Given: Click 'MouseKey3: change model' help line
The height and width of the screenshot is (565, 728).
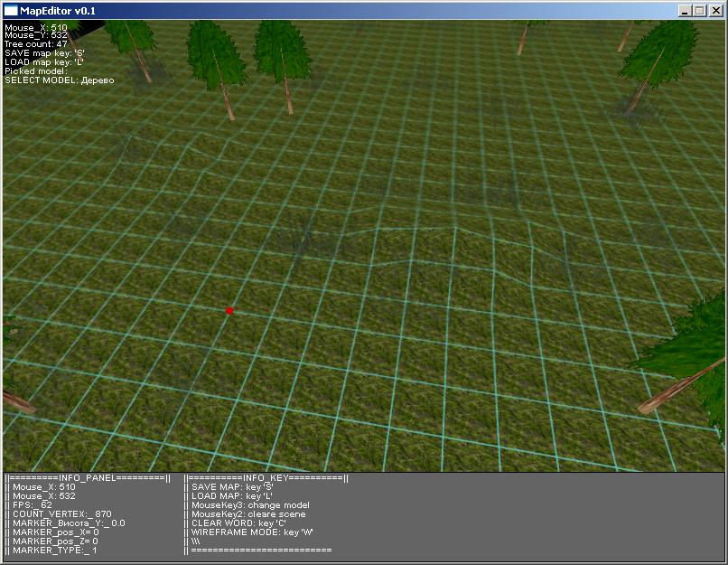Looking at the screenshot, I should (x=249, y=505).
